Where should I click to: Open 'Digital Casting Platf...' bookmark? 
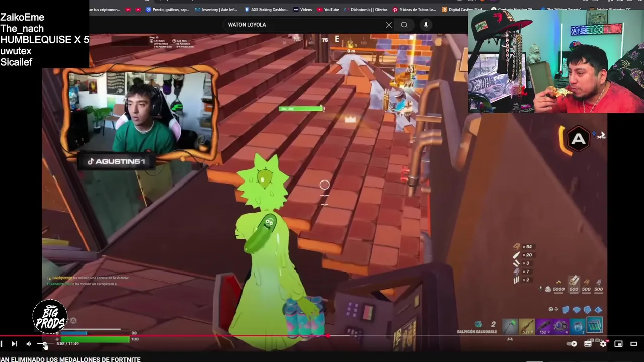click(x=463, y=9)
